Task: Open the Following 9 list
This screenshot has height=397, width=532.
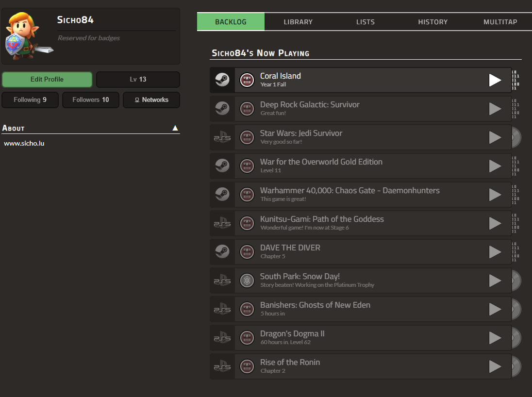Action: (x=30, y=100)
